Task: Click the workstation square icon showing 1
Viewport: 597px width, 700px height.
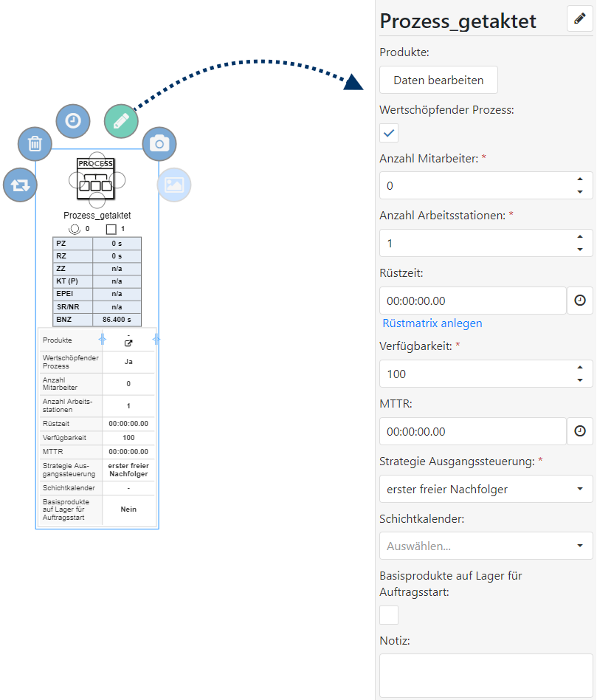Action: click(111, 229)
